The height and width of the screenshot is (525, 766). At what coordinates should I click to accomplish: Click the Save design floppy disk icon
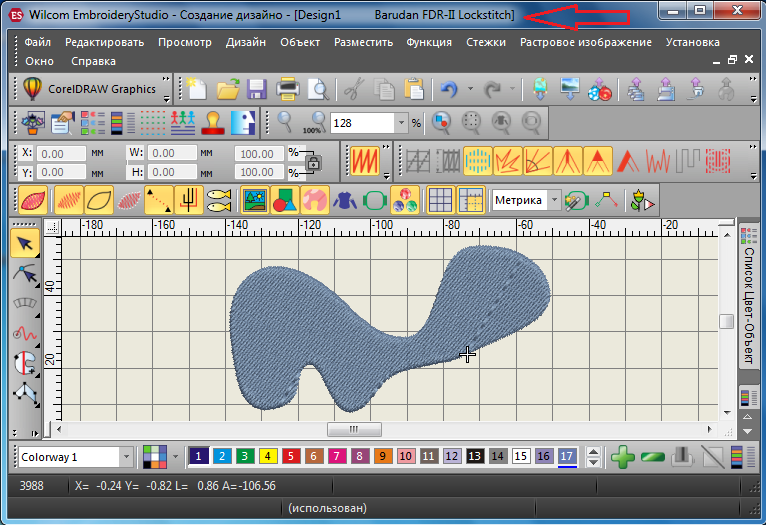pyautogui.click(x=257, y=89)
